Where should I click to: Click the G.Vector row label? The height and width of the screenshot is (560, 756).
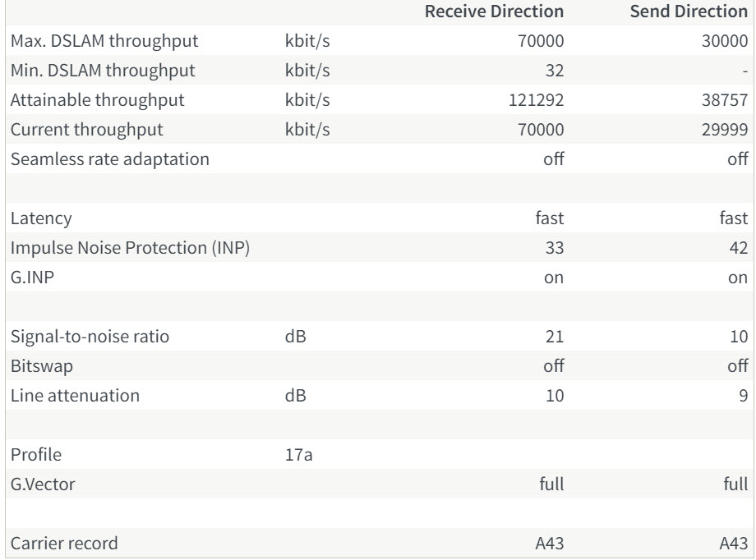44,484
